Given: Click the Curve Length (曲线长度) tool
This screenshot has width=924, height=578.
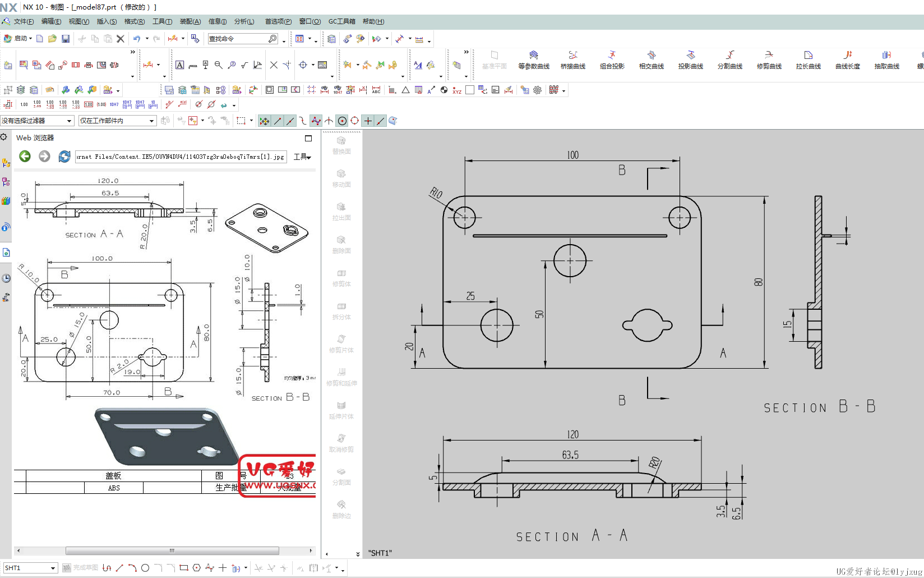Looking at the screenshot, I should tap(848, 60).
